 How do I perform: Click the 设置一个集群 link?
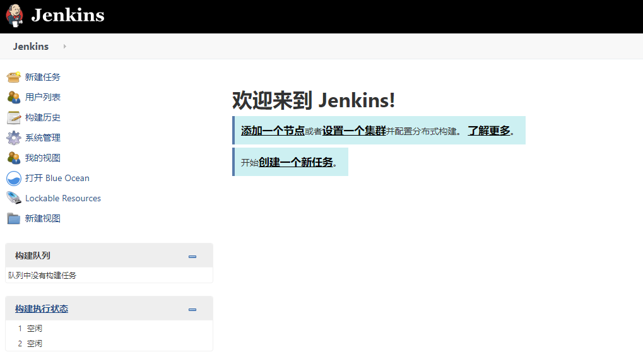(354, 131)
